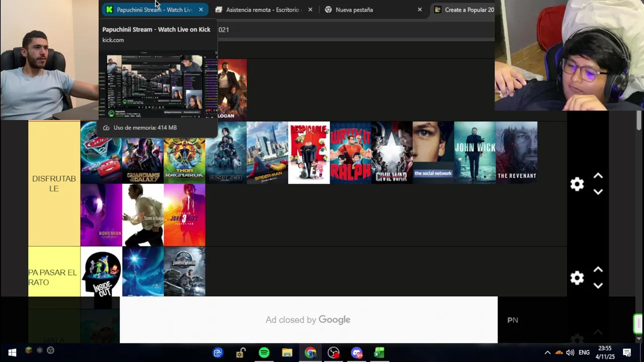The width and height of the screenshot is (644, 362).
Task: Select the 12 Years a Slave poster
Action: (x=143, y=215)
